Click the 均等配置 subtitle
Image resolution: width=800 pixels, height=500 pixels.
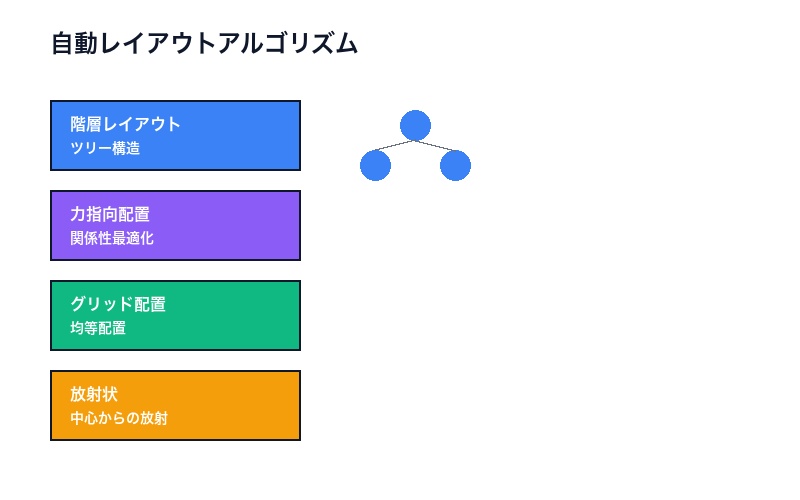97,329
